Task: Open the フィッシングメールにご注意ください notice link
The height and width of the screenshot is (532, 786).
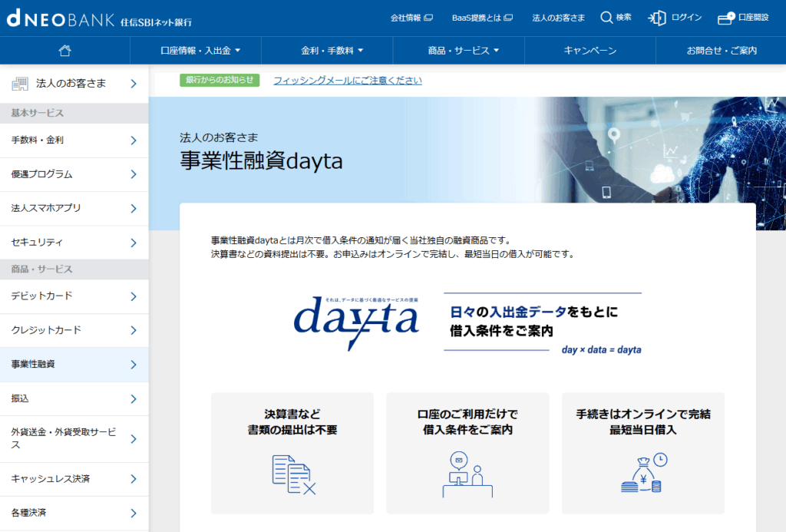Action: [347, 81]
